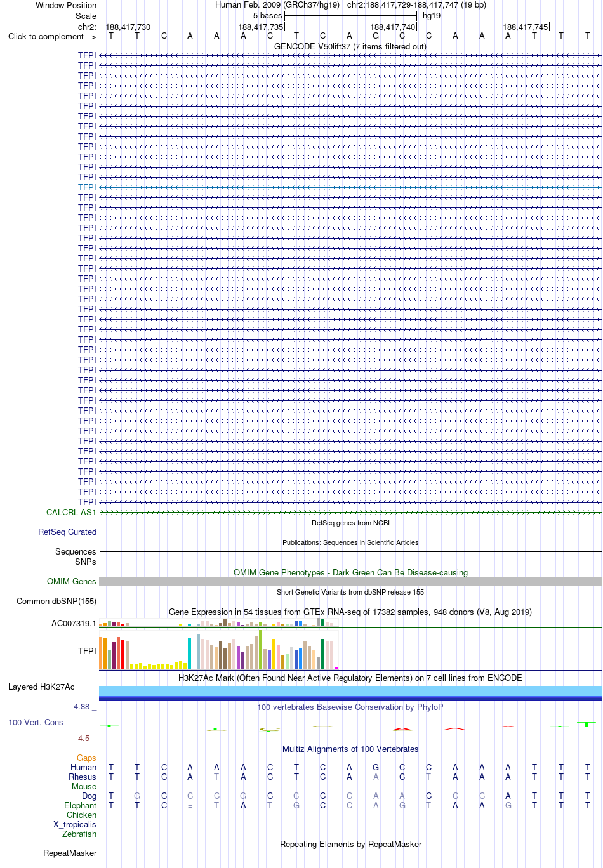Open the H3K27Ac Mark track title

pyautogui.click(x=350, y=678)
